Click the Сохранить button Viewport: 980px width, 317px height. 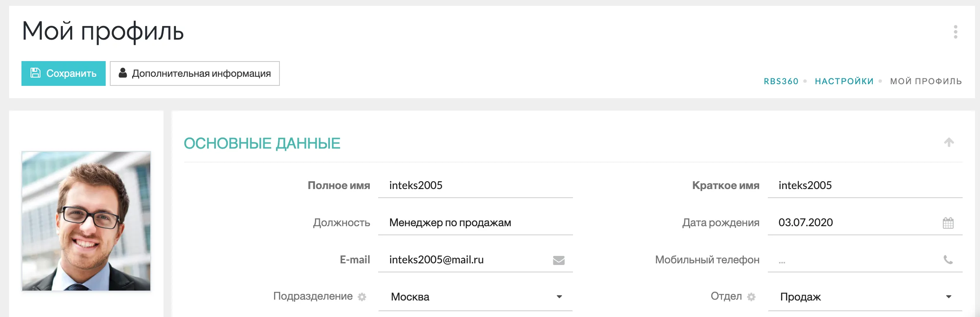click(x=64, y=73)
